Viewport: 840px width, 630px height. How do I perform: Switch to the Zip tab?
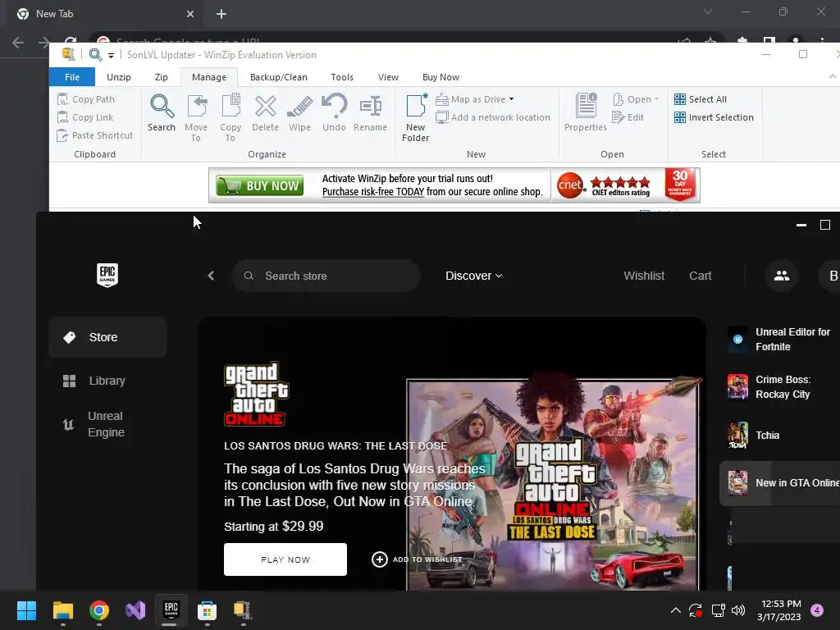[x=162, y=77]
